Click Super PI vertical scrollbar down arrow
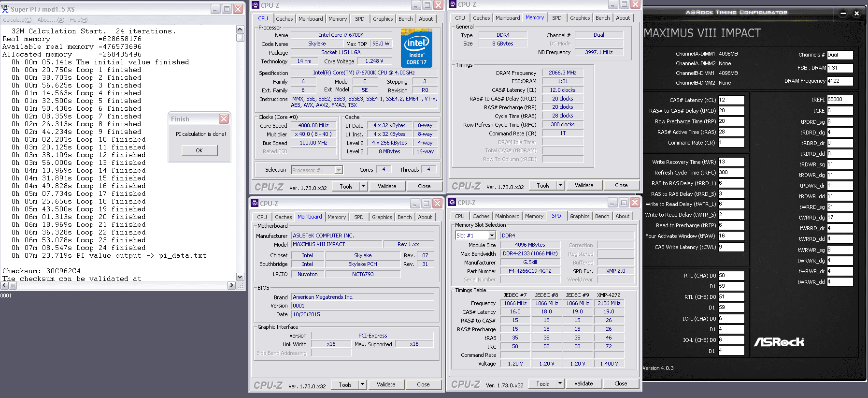 click(x=240, y=277)
